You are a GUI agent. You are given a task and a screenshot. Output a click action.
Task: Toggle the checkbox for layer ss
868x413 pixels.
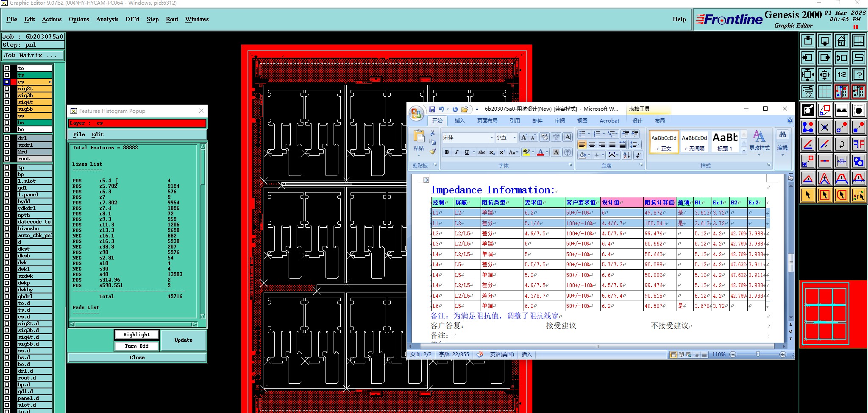pos(7,116)
